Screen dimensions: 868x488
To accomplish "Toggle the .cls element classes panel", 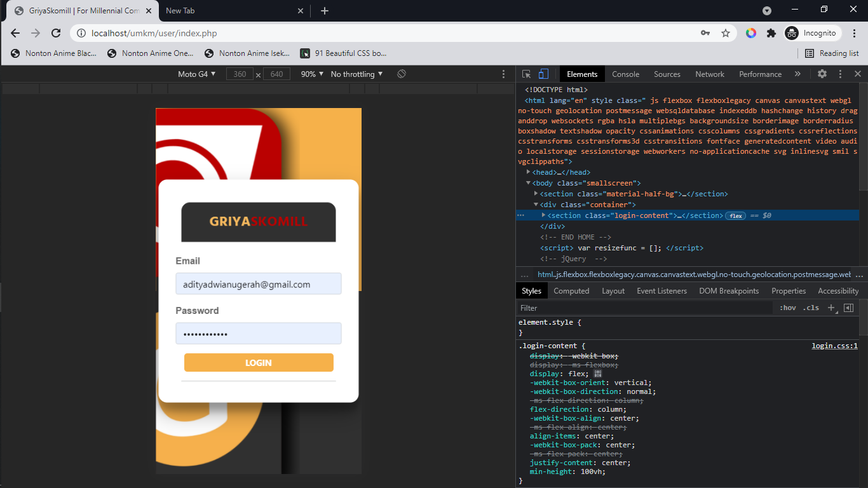I will click(x=811, y=308).
